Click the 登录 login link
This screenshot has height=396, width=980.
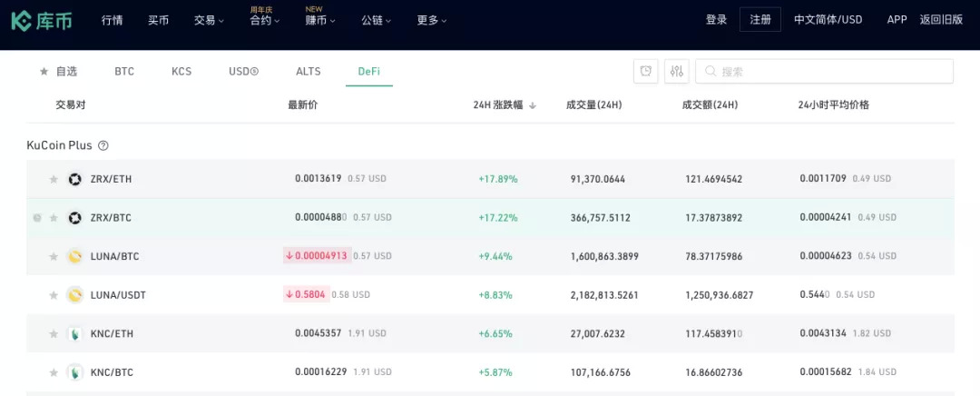point(717,19)
